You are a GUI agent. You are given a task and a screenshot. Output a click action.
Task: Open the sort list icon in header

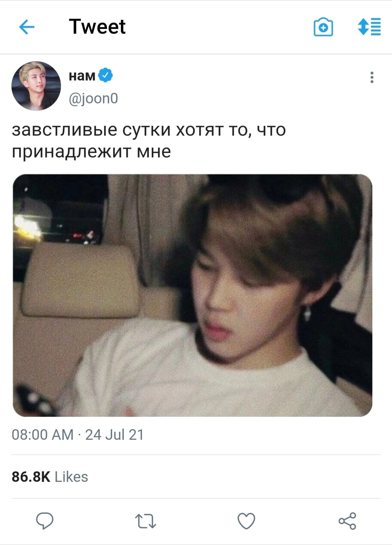(369, 27)
